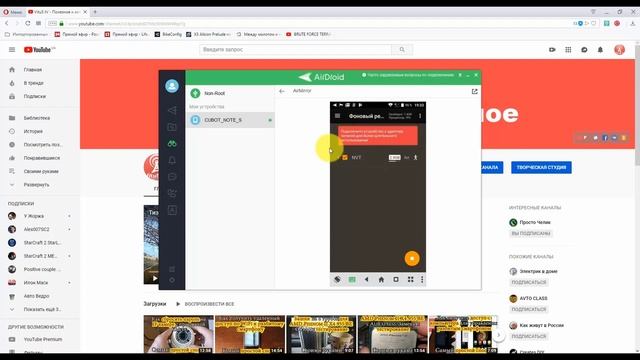Image resolution: width=640 pixels, height=360 pixels.
Task: Open new browser tab with plus
Action: 95,12
